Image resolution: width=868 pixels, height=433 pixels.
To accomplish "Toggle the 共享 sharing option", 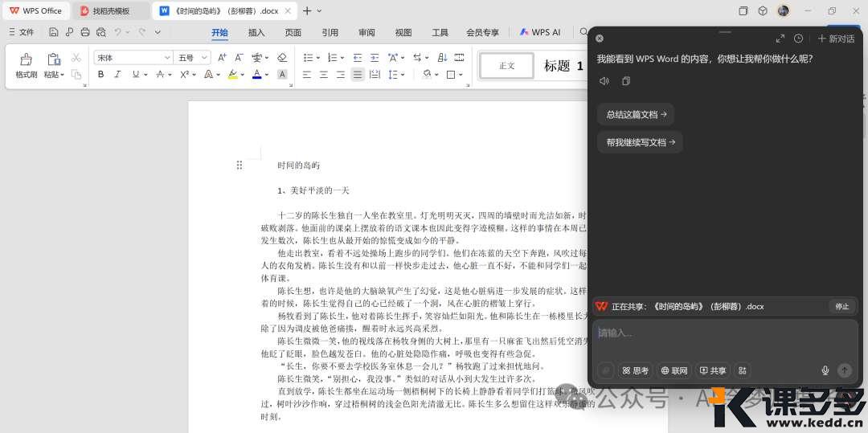I will 712,370.
